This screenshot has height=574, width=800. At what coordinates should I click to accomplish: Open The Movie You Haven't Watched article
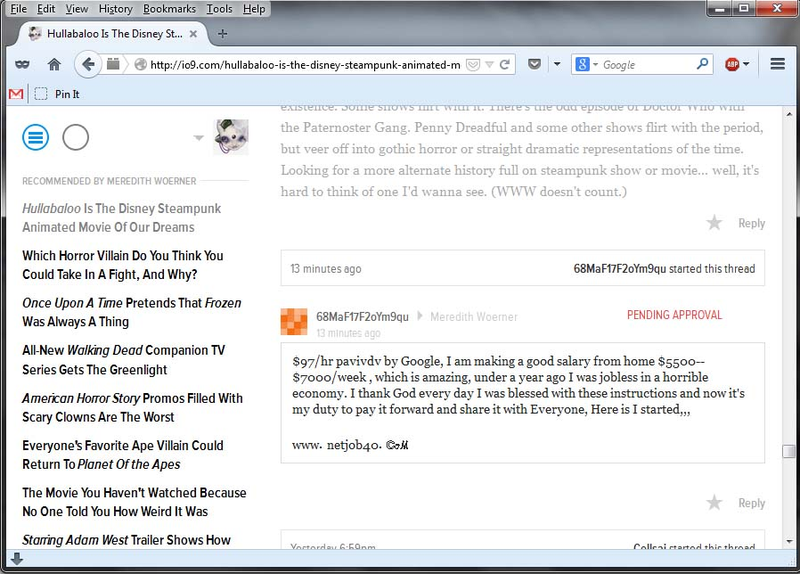click(134, 502)
